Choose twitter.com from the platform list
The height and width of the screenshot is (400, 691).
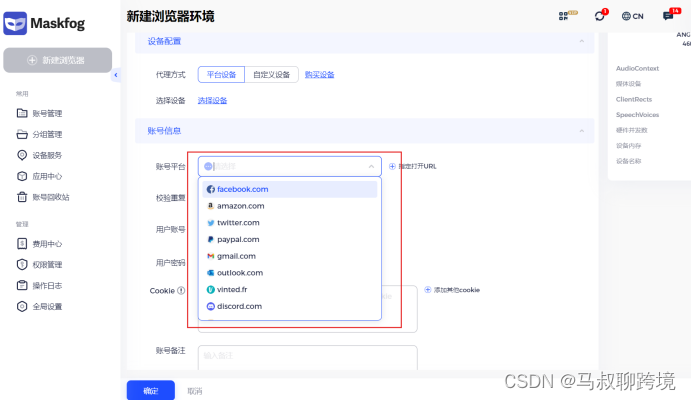(x=290, y=222)
